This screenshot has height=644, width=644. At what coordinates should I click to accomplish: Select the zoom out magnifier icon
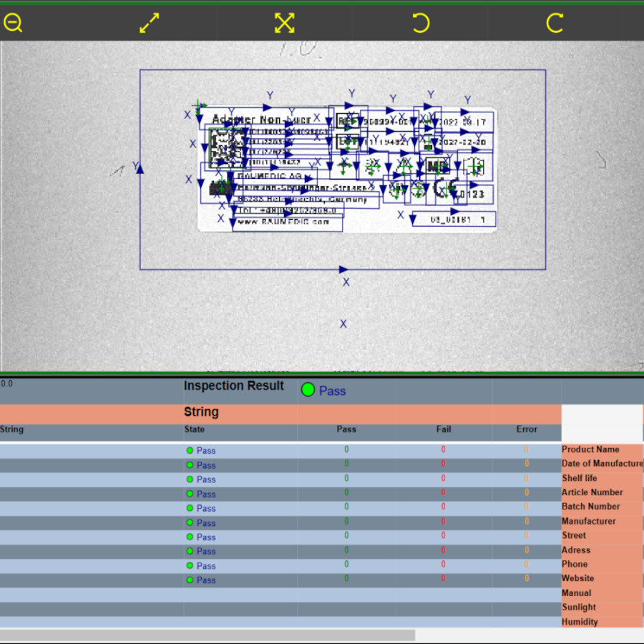click(12, 23)
